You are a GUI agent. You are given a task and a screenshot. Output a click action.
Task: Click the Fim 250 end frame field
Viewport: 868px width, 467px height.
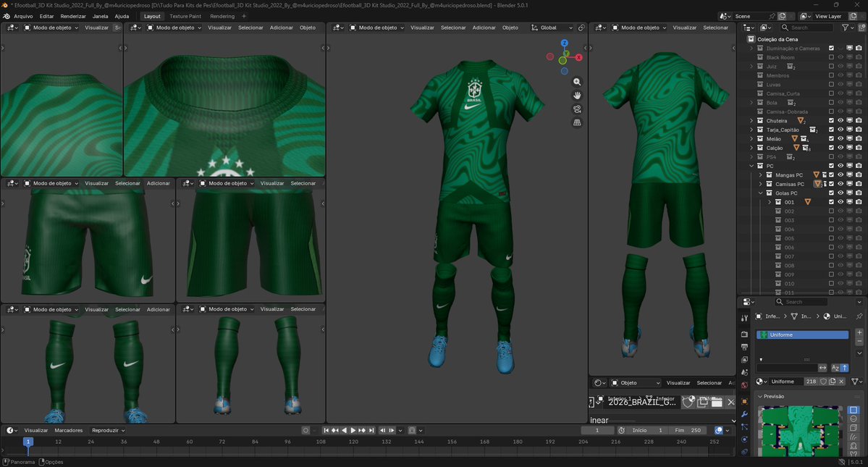coord(688,431)
